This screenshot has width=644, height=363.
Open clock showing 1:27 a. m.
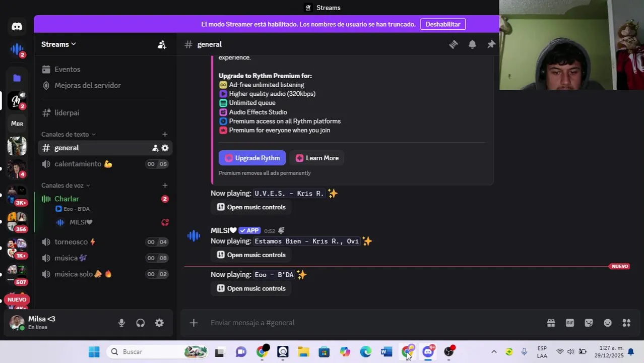coord(610,352)
